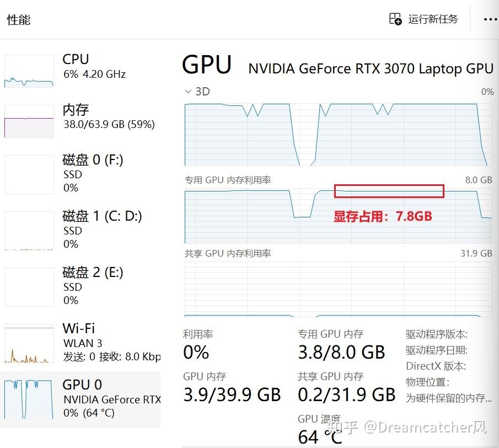Viewport: 499px width, 448px height.
Task: Click the 运行新任务 button label
Action: [433, 19]
